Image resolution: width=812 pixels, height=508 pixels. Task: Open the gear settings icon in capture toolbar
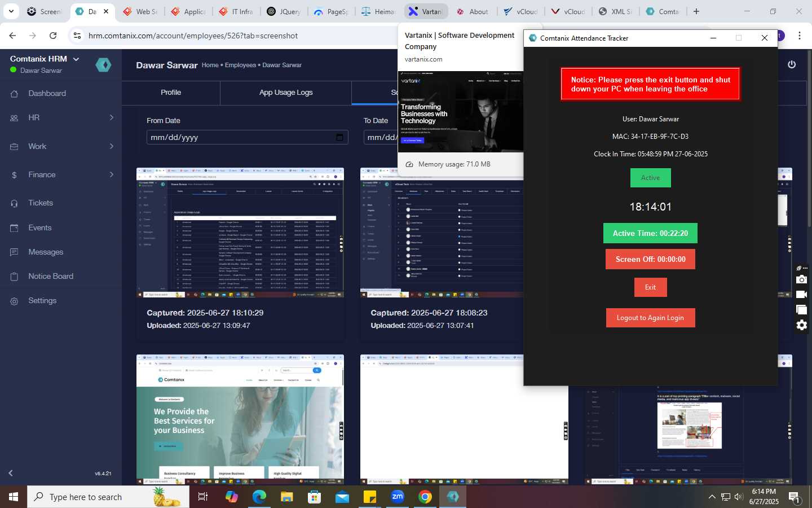[x=801, y=325]
